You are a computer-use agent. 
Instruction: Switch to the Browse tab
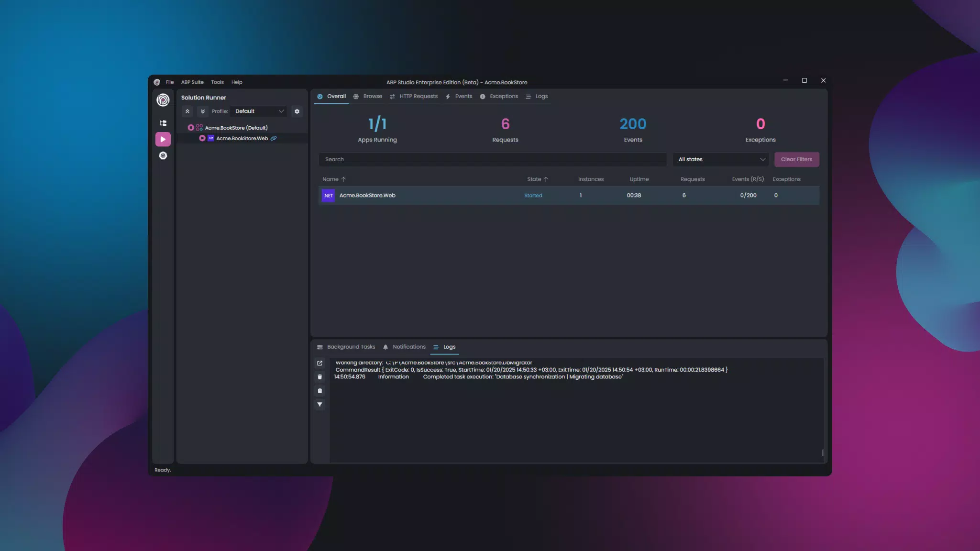[x=368, y=97]
